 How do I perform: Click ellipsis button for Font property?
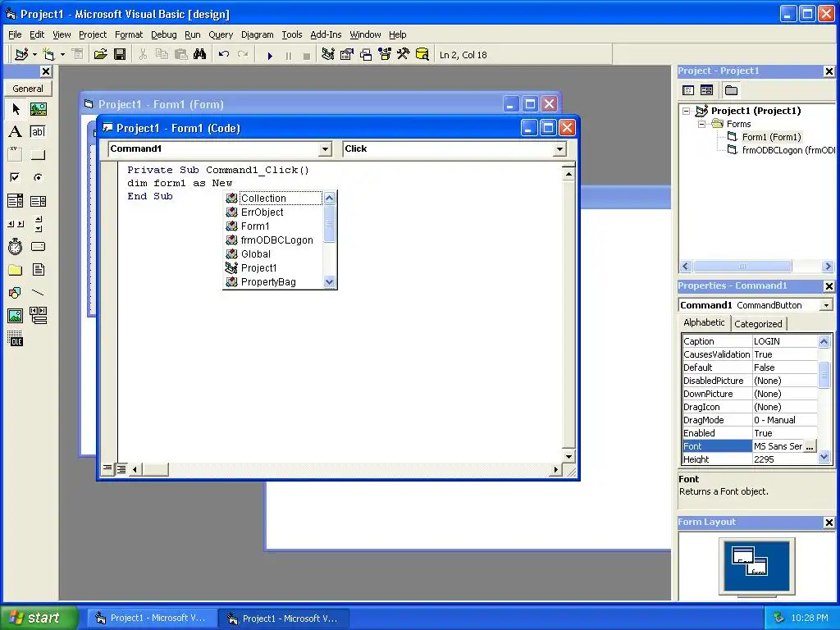click(810, 446)
